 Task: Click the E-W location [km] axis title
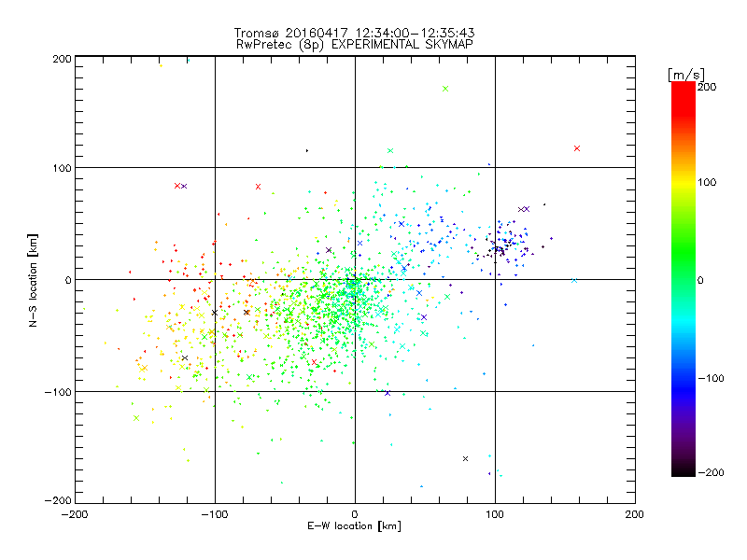point(354,526)
